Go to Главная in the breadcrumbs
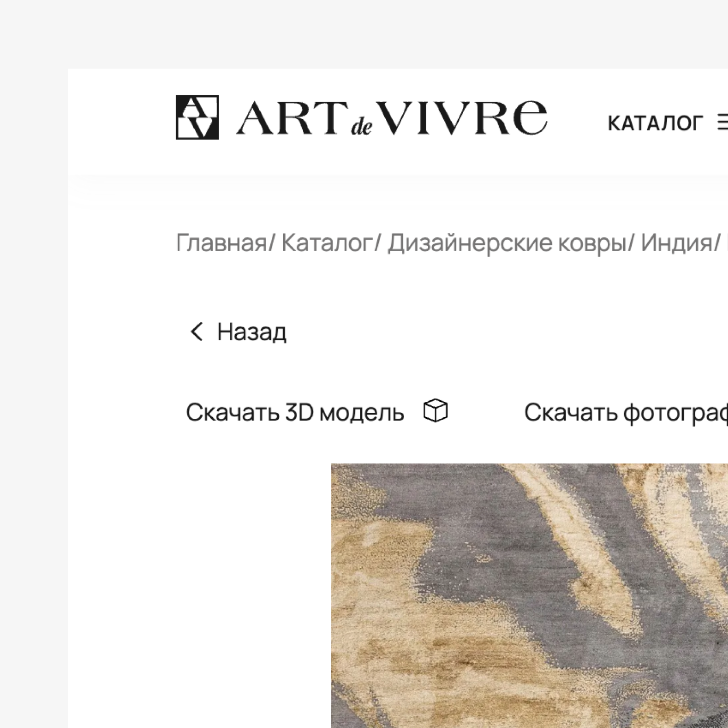This screenshot has width=728, height=728. [x=221, y=243]
